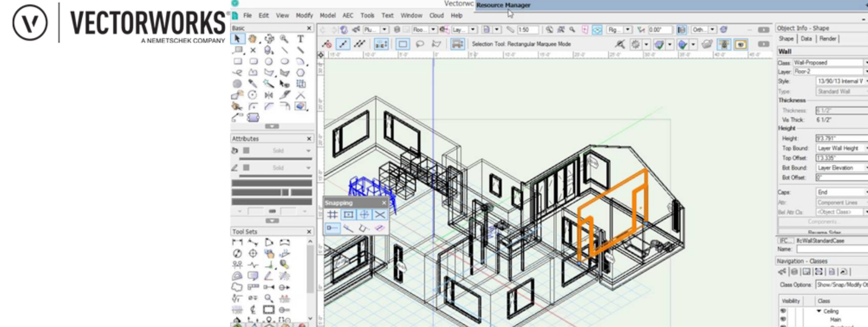Activate the Zoom magnifier tool

(x=284, y=39)
